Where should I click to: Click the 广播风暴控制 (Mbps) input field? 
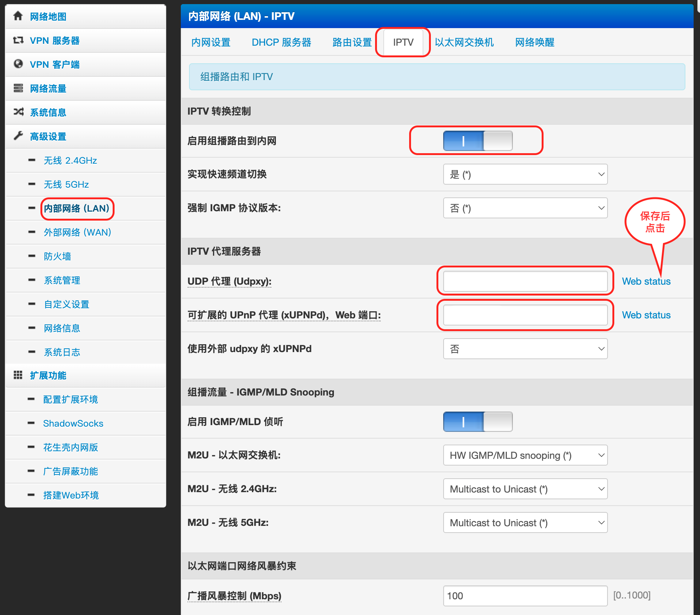(x=525, y=596)
